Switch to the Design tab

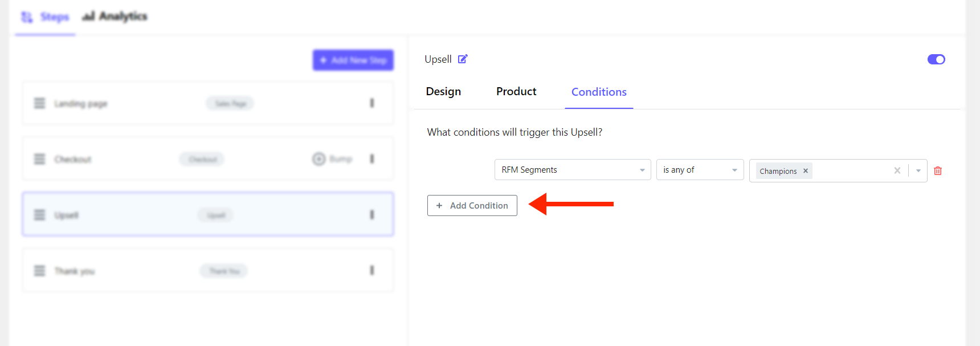(x=443, y=91)
